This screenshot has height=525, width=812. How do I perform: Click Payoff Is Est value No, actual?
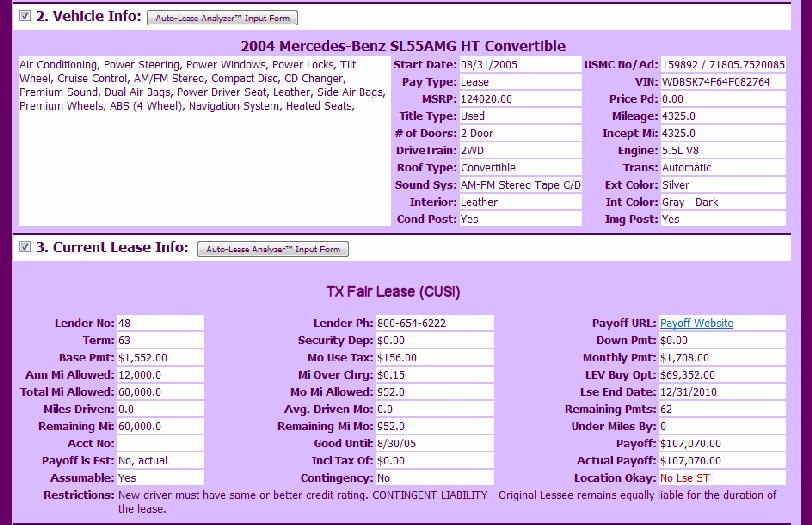[160, 460]
